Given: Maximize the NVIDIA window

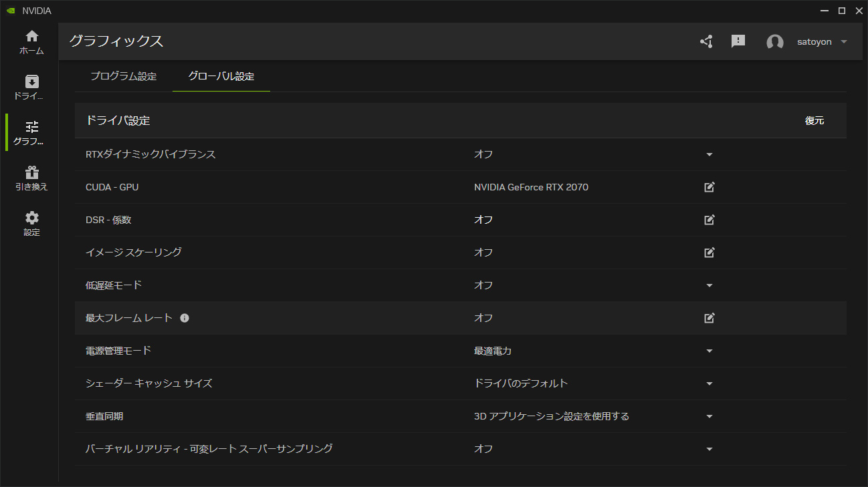Looking at the screenshot, I should 842,11.
